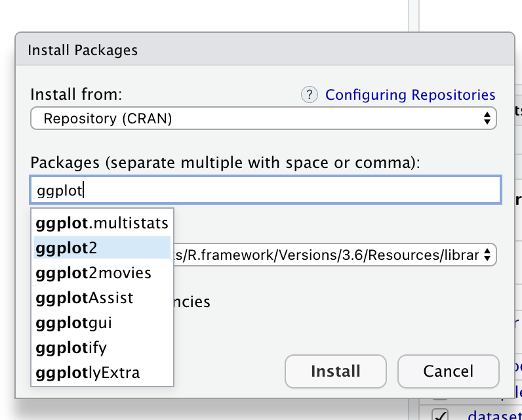Select ggplot2 from the suggestion list

102,247
